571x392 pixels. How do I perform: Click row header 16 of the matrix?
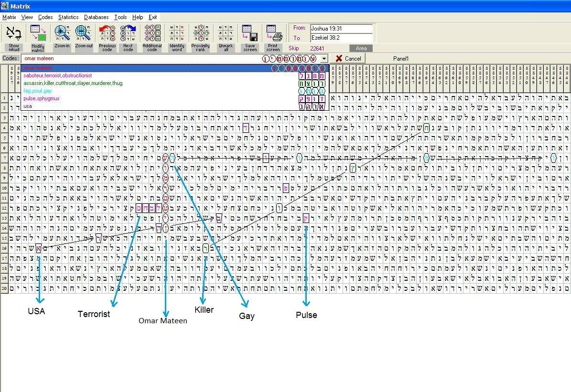[4, 248]
